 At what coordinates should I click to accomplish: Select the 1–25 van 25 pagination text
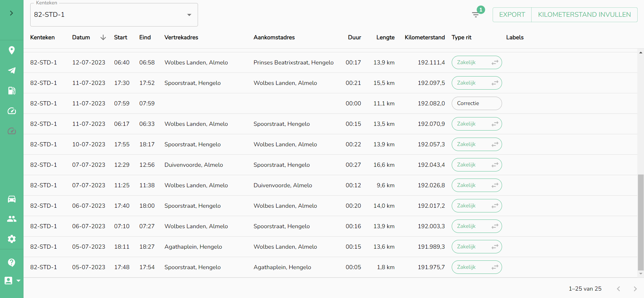pyautogui.click(x=585, y=289)
